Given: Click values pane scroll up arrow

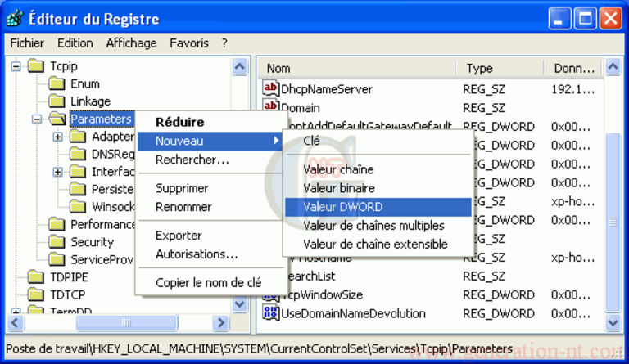Looking at the screenshot, I should pos(613,66).
